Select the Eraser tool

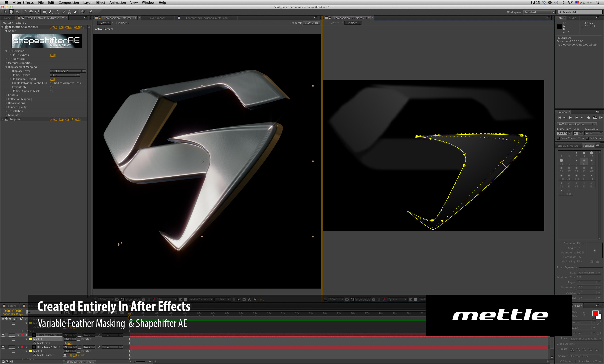[75, 12]
